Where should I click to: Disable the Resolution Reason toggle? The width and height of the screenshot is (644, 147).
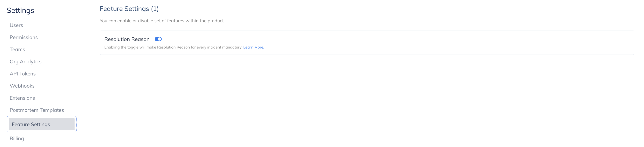coord(158,39)
